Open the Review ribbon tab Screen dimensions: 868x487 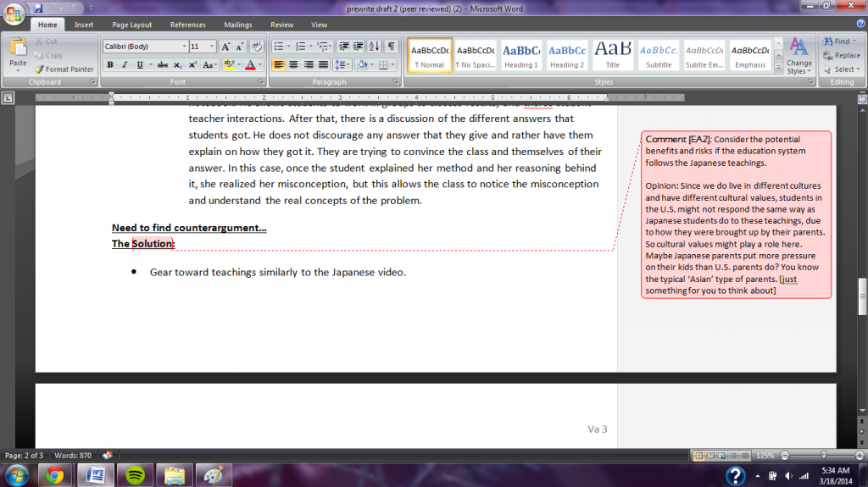click(x=282, y=25)
